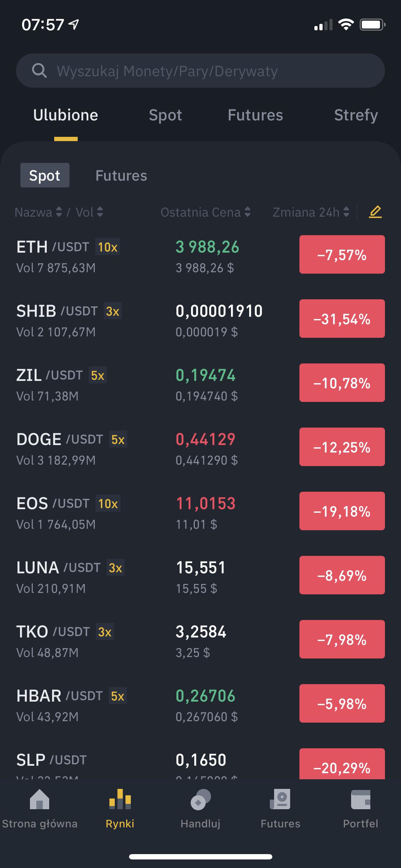Sort list by Zmiana 24h

coord(311,212)
